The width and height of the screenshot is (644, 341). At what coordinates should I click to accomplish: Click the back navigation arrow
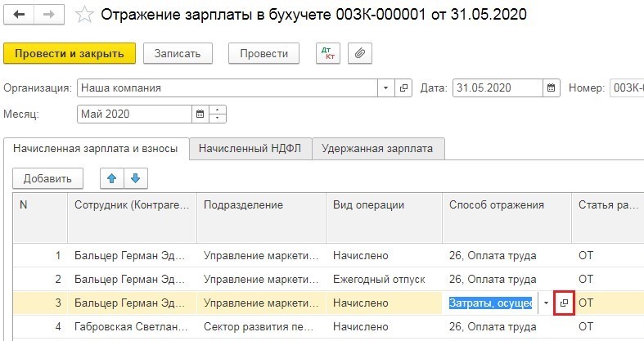pyautogui.click(x=19, y=16)
